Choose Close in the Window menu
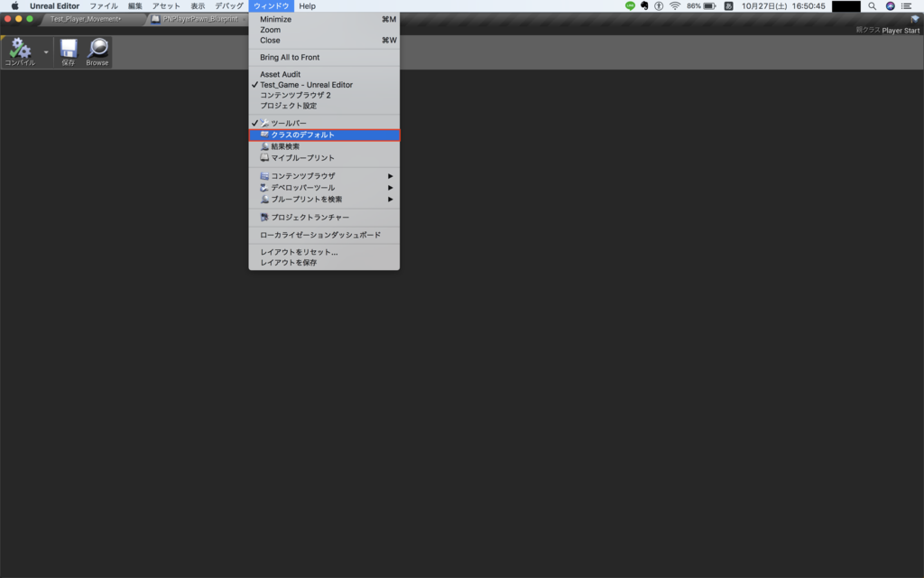The image size is (924, 578). [x=324, y=41]
